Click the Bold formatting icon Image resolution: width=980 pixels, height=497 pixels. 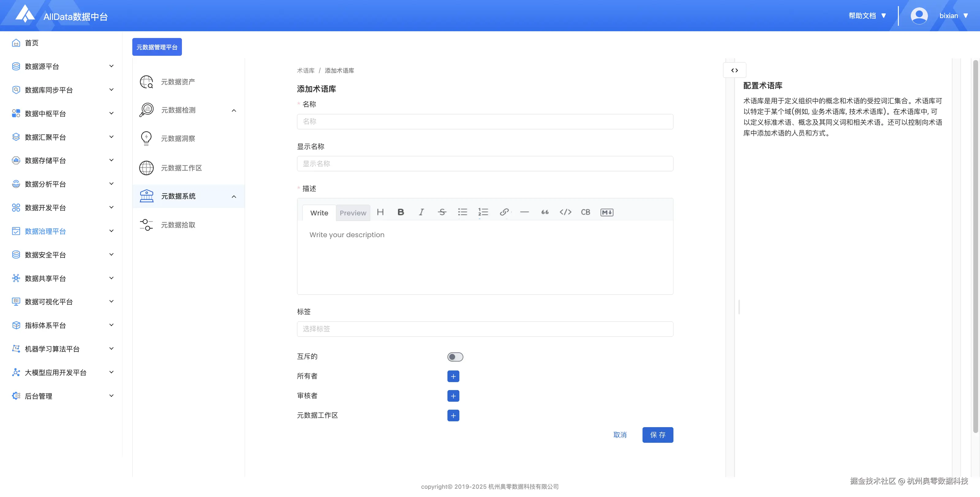(x=401, y=212)
